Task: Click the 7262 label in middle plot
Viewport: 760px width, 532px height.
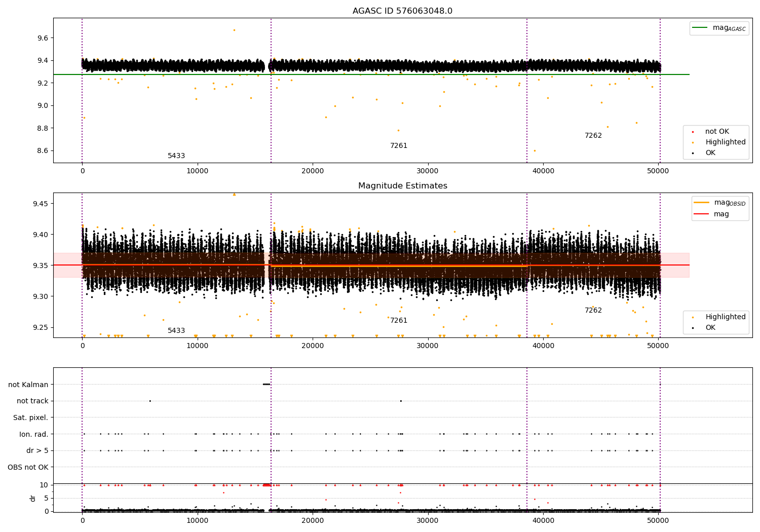Action: point(593,311)
